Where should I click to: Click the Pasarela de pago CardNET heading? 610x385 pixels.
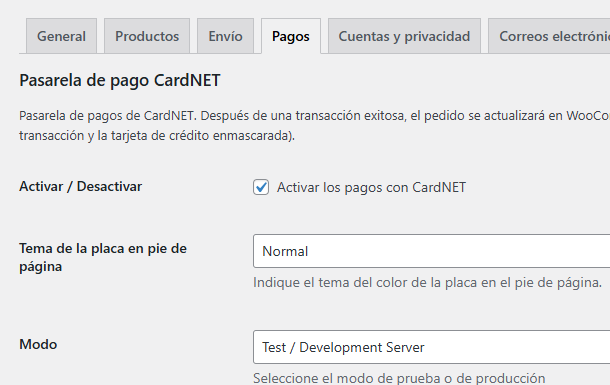click(120, 80)
